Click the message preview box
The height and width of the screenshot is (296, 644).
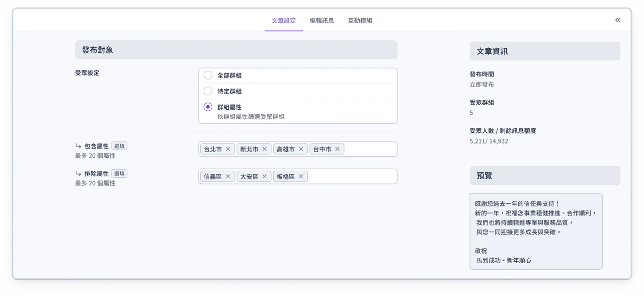[x=536, y=232]
